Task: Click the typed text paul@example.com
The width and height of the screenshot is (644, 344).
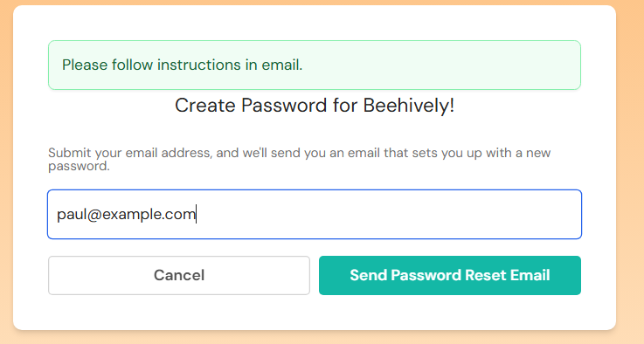Action: coord(126,214)
